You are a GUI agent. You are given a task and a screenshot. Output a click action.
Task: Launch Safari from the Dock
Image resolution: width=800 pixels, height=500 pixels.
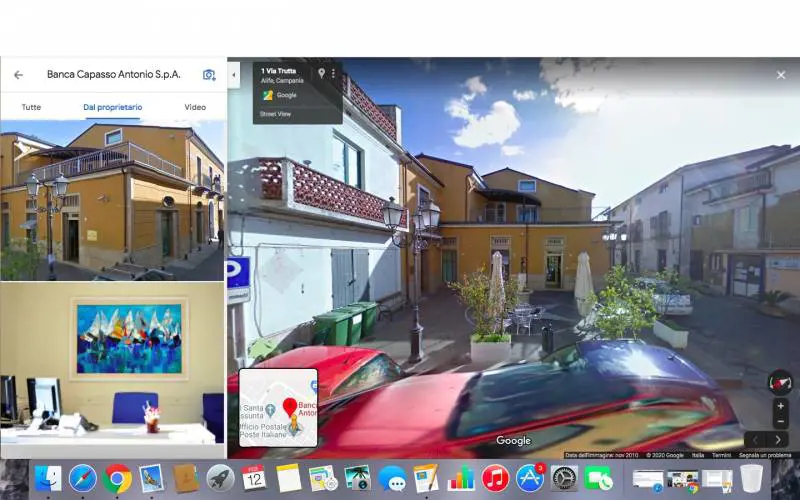pos(83,479)
